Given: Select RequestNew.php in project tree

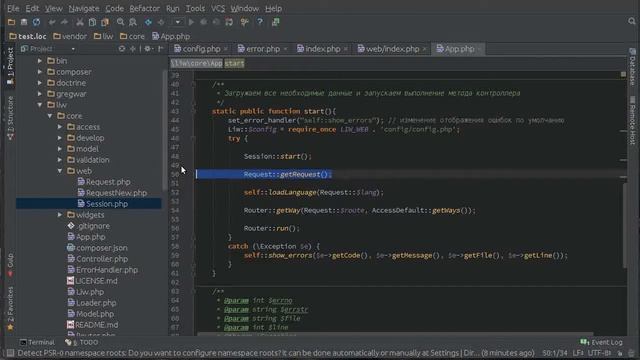Looking at the screenshot, I should [x=112, y=193].
